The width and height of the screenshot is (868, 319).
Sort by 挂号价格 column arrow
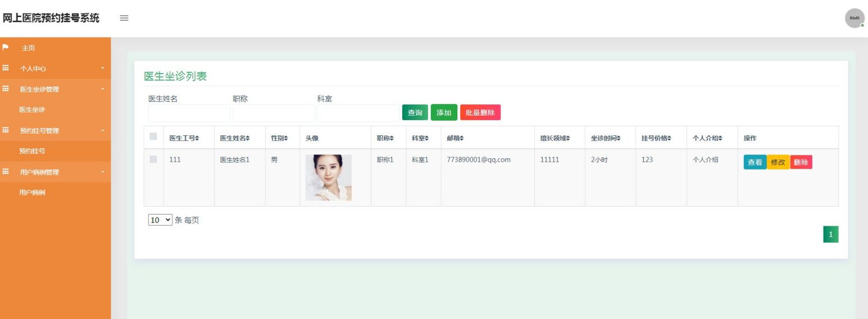[669, 138]
